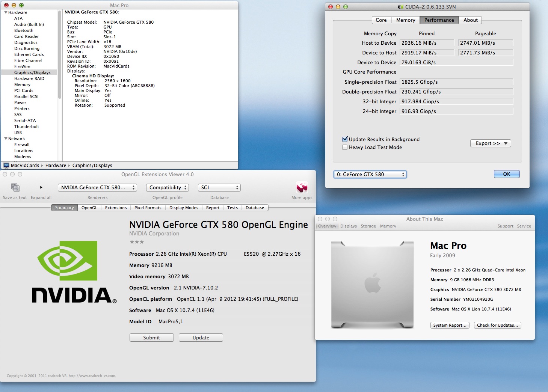
Task: Open Storage tab in About This Mac
Action: pos(368,226)
